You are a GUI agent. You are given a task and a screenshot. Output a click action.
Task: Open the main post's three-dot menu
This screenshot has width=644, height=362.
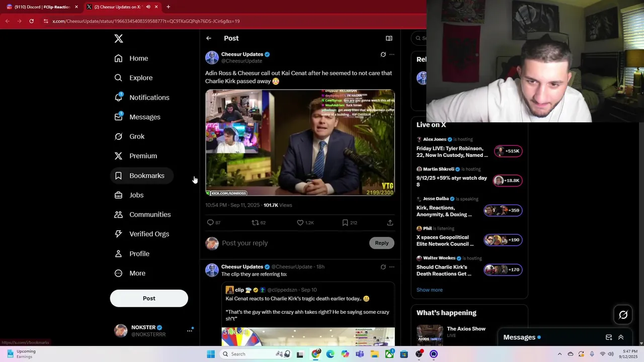[x=392, y=54]
